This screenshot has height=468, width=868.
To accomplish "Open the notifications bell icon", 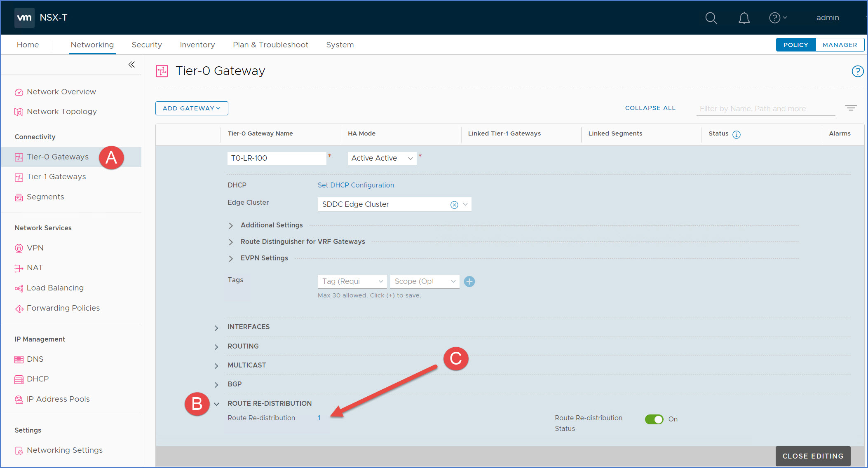I will [x=744, y=18].
